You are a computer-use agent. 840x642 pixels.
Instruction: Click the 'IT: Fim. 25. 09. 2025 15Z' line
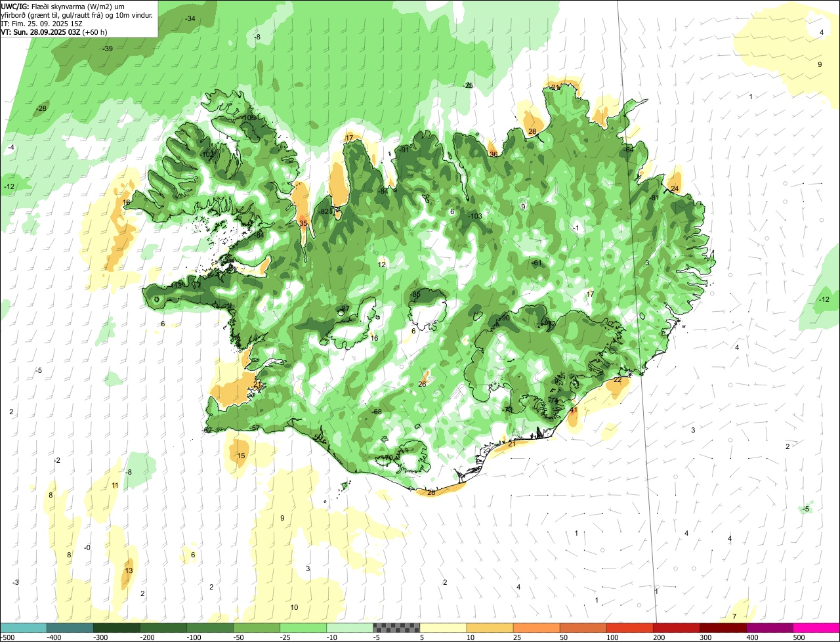click(41, 23)
